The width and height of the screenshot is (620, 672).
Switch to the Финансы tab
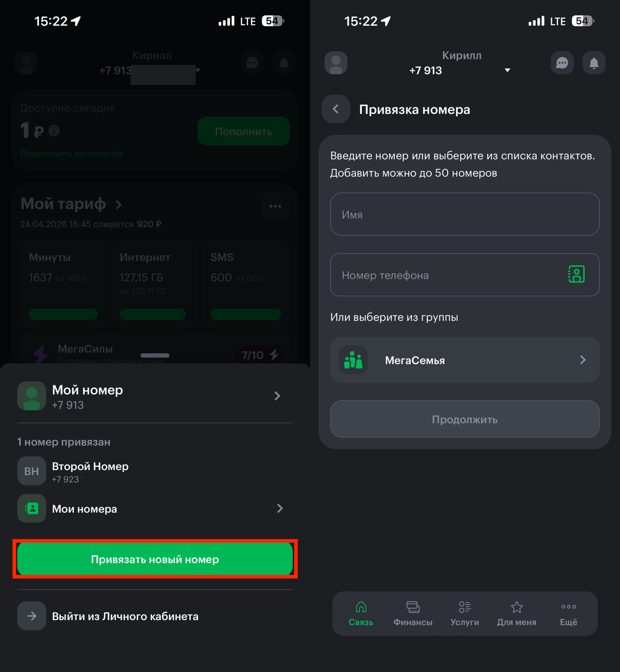(x=413, y=613)
